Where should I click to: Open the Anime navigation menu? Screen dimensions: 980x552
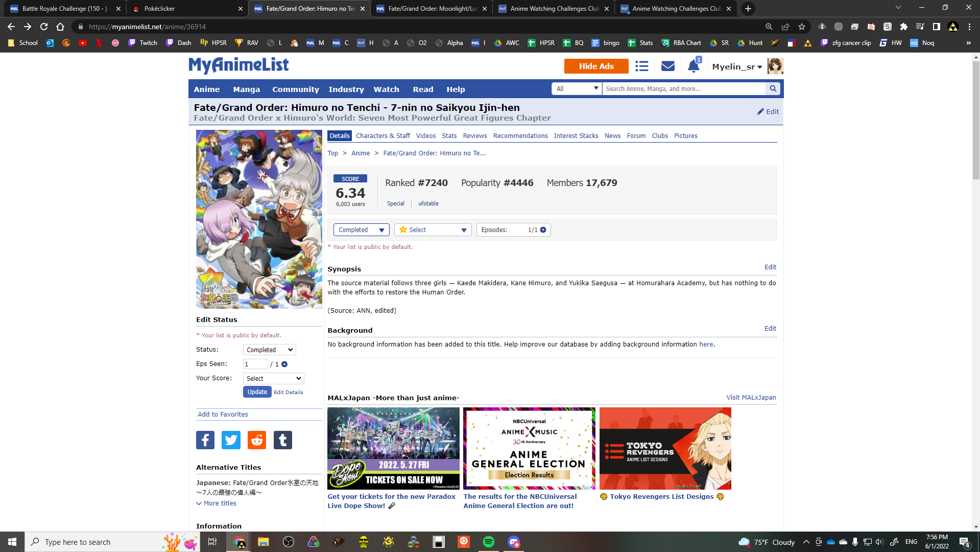coord(207,89)
